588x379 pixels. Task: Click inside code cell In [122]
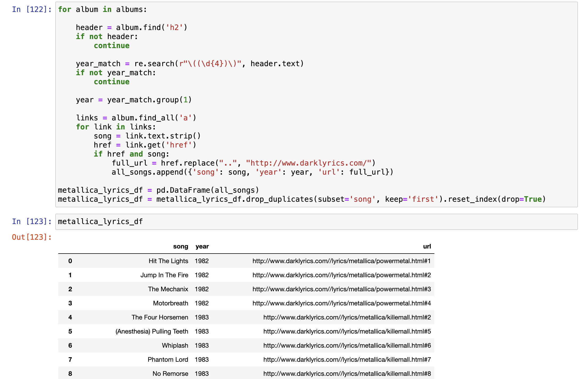[316, 104]
